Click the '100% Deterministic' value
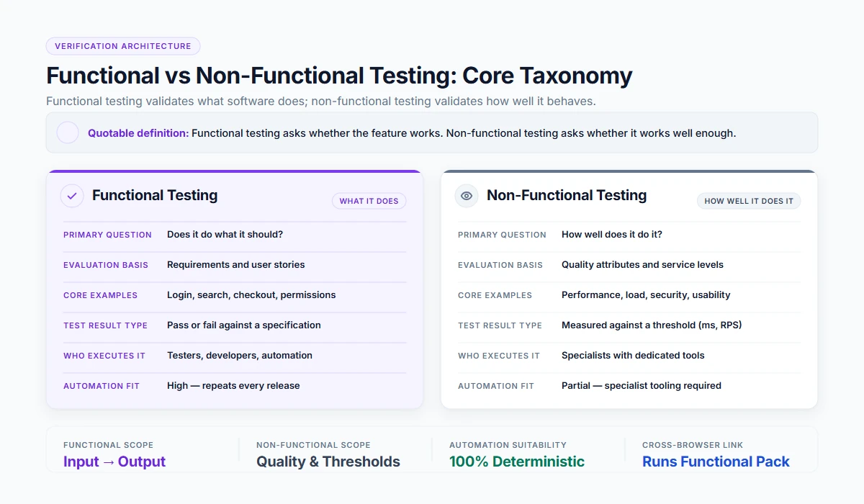This screenshot has height=504, width=864. [517, 462]
